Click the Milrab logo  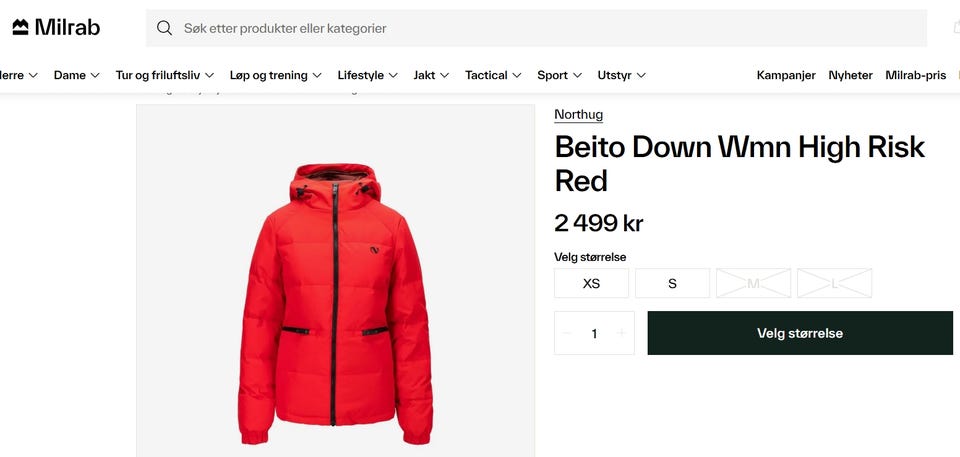(x=56, y=27)
